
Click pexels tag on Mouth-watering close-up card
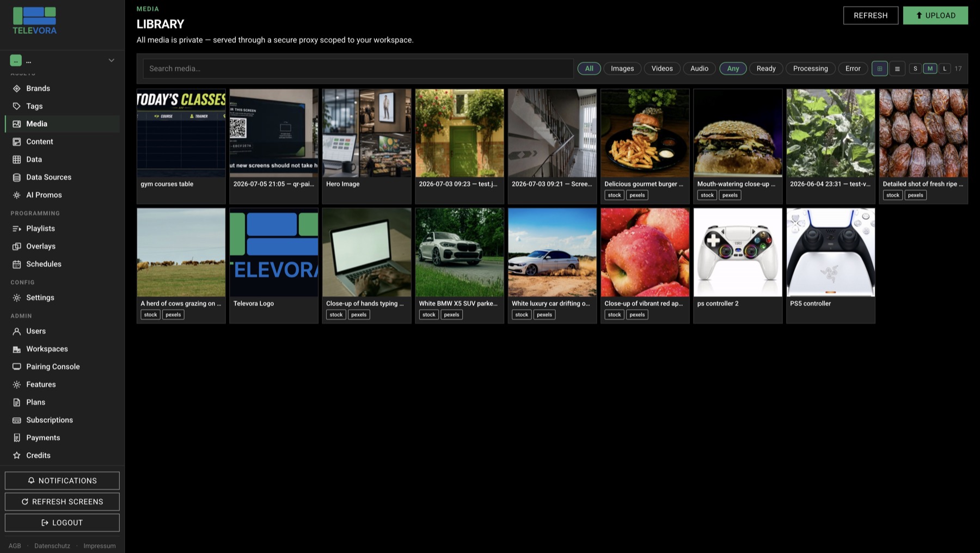pyautogui.click(x=730, y=195)
